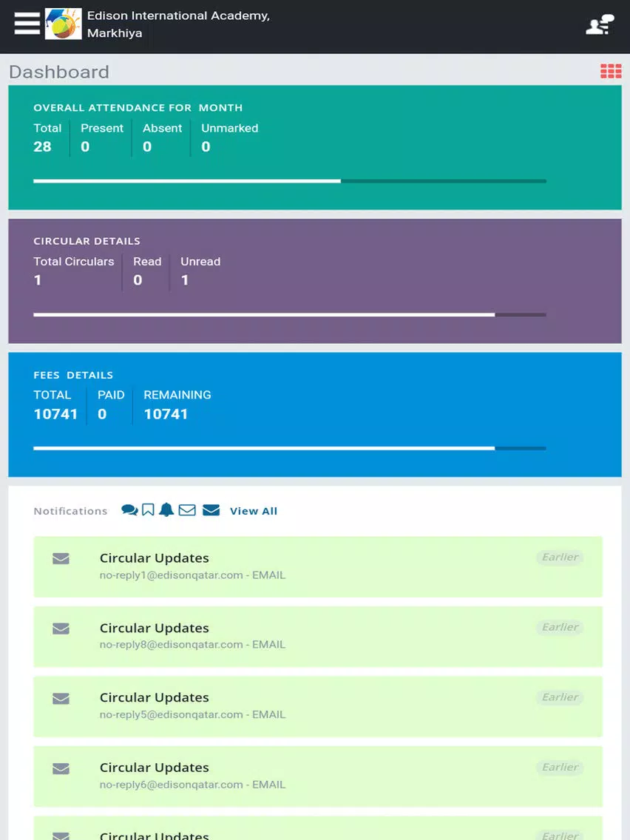Click the Absent attendance label
This screenshot has height=840, width=630.
point(163,128)
